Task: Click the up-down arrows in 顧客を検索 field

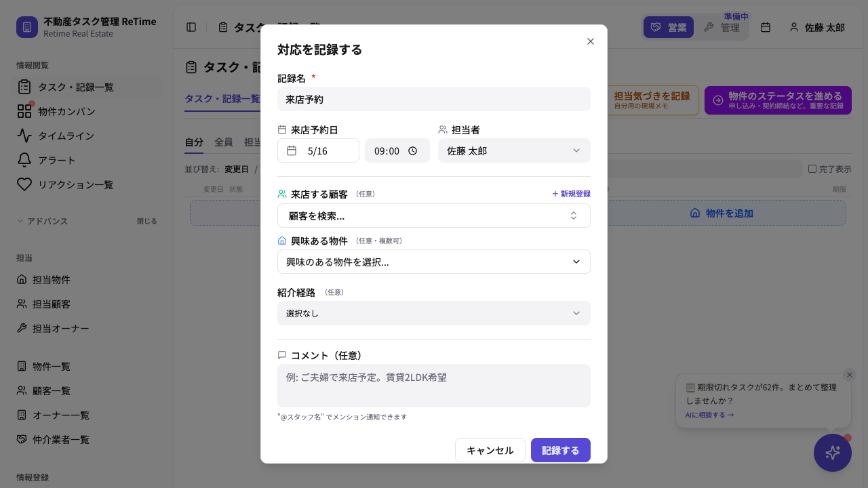Action: coord(574,216)
